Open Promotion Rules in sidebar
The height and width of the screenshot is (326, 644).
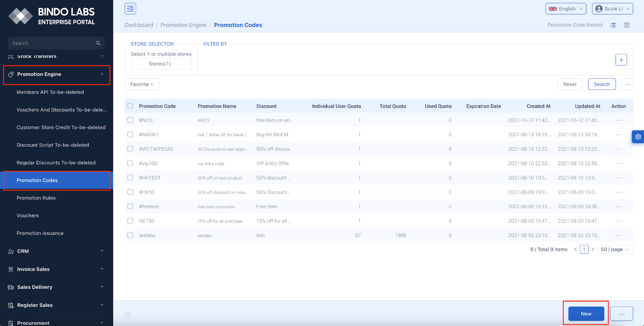pos(36,198)
